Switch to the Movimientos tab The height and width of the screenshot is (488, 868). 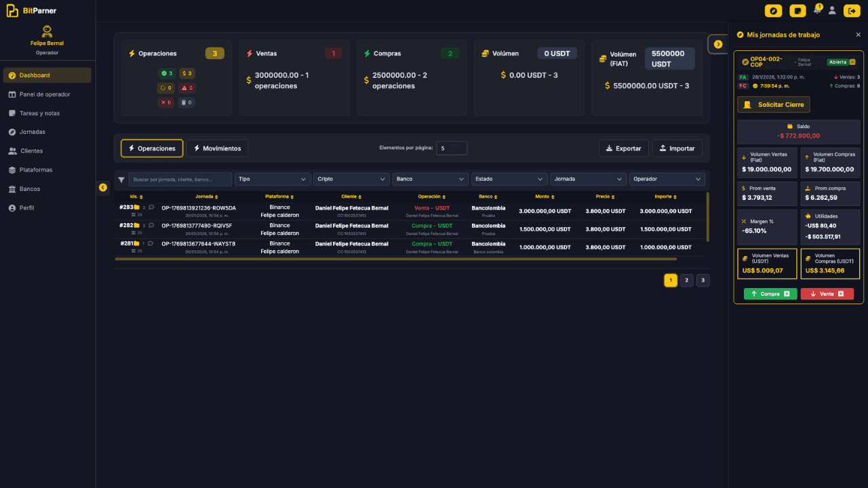click(218, 148)
